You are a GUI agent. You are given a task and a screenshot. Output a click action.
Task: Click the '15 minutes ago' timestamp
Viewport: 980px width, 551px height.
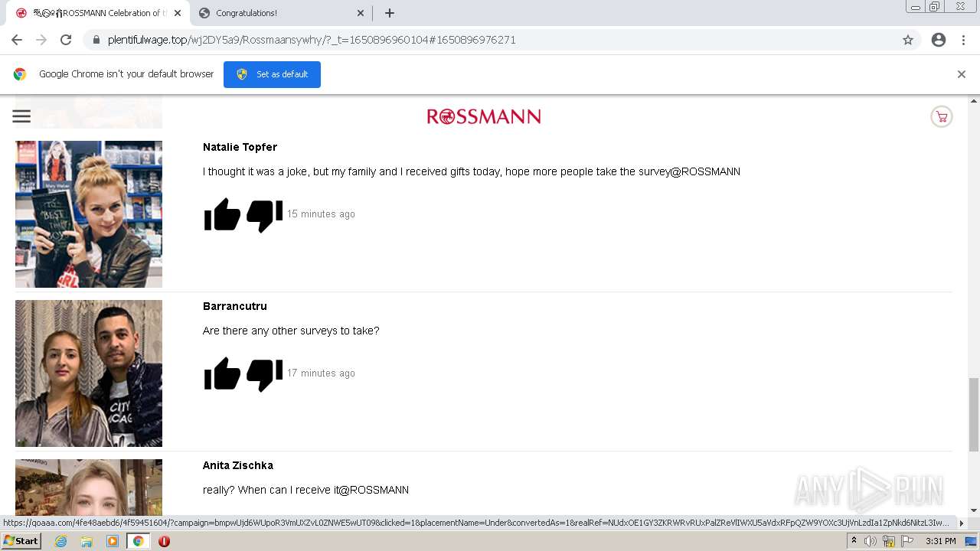point(321,214)
